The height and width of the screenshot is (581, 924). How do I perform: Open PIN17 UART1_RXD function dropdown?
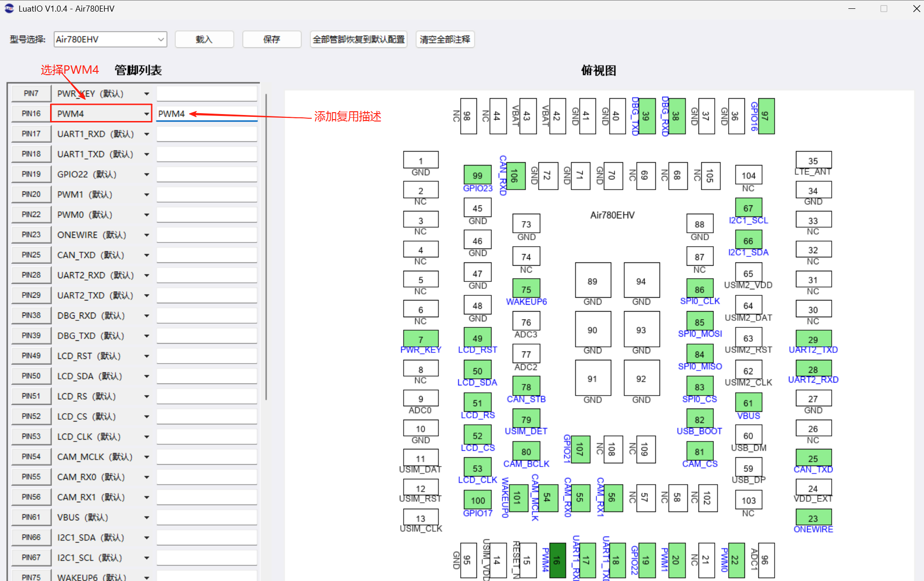[x=101, y=134]
